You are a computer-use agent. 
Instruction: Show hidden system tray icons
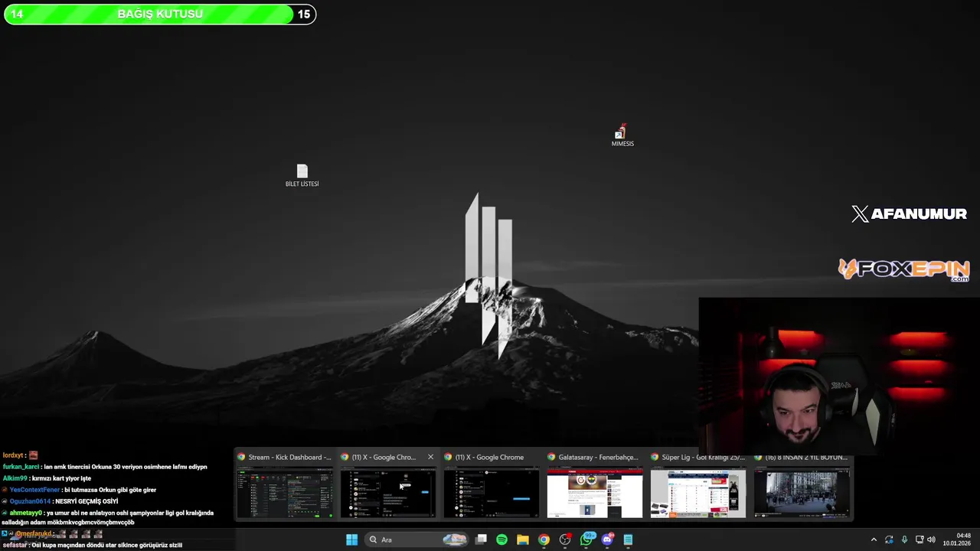point(874,540)
